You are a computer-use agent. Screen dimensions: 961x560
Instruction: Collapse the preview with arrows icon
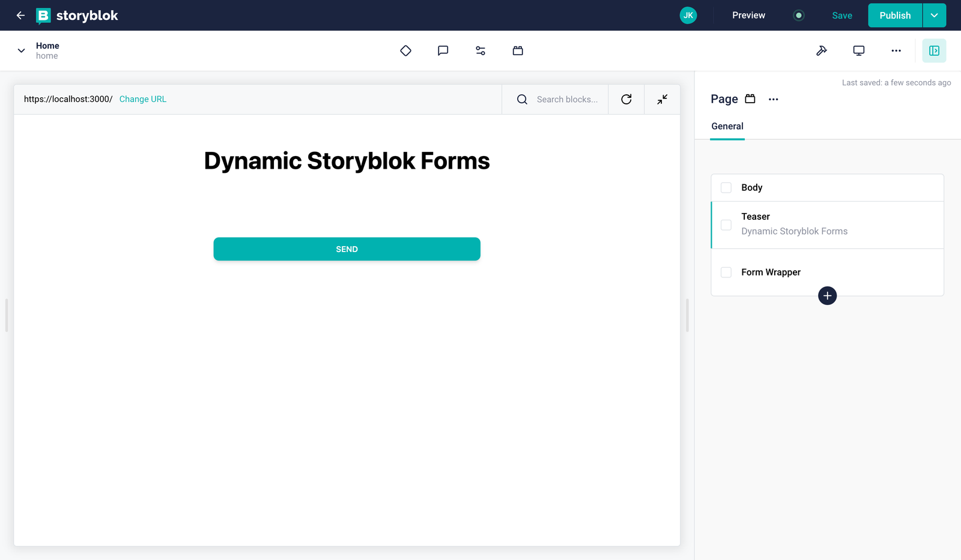point(662,100)
